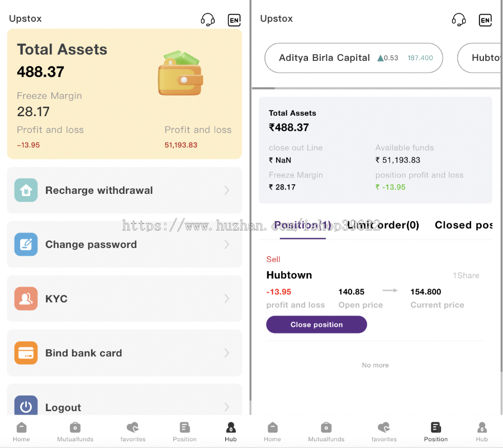Tap EN language icon on right screen
The width and height of the screenshot is (503, 448).
click(x=485, y=20)
